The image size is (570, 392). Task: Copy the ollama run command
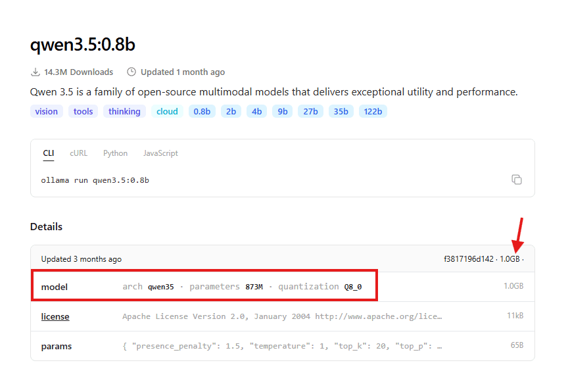[517, 180]
